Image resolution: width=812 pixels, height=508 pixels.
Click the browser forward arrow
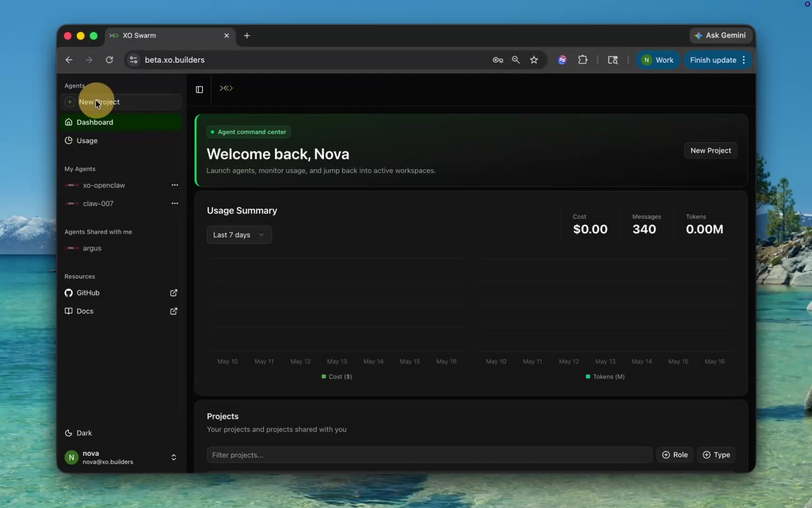click(x=89, y=60)
